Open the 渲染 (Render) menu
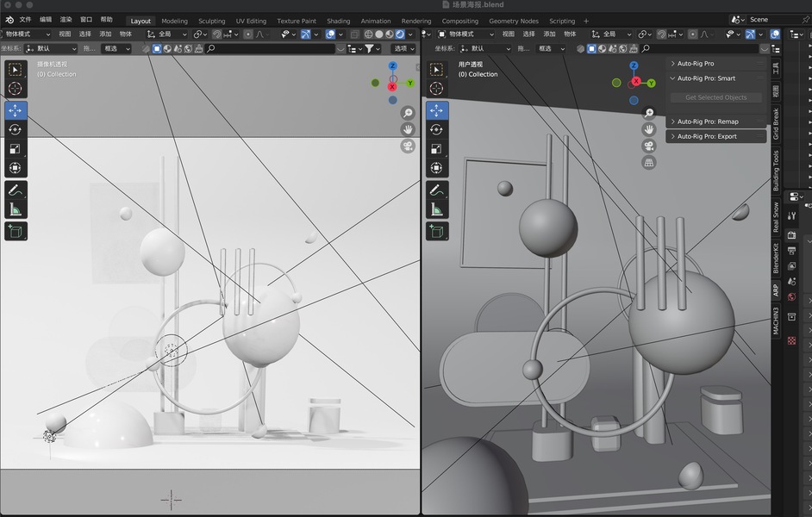 (66, 20)
